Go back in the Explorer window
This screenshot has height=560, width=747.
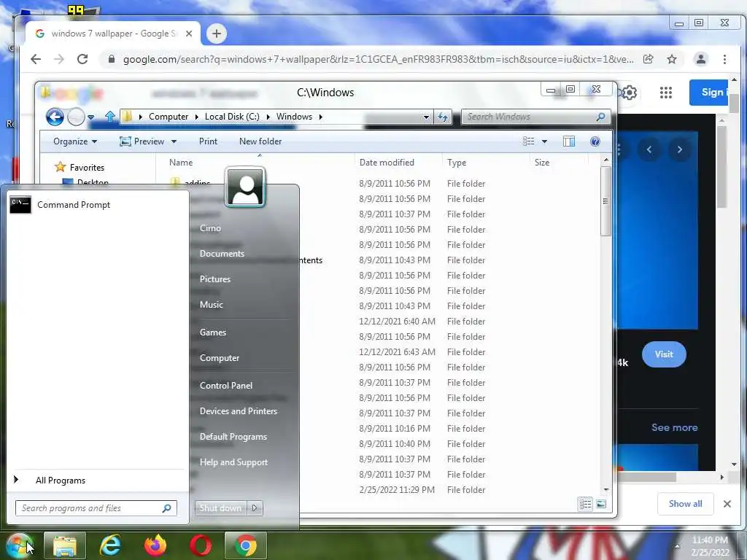coord(55,117)
